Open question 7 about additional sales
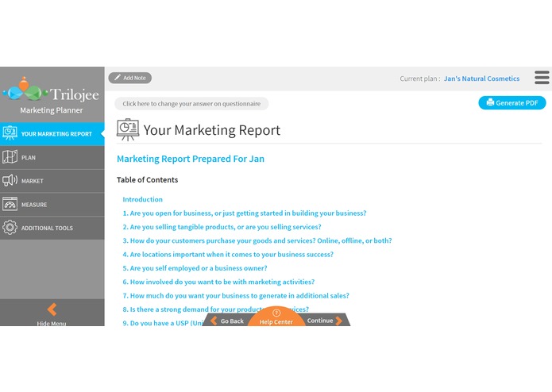 [236, 295]
